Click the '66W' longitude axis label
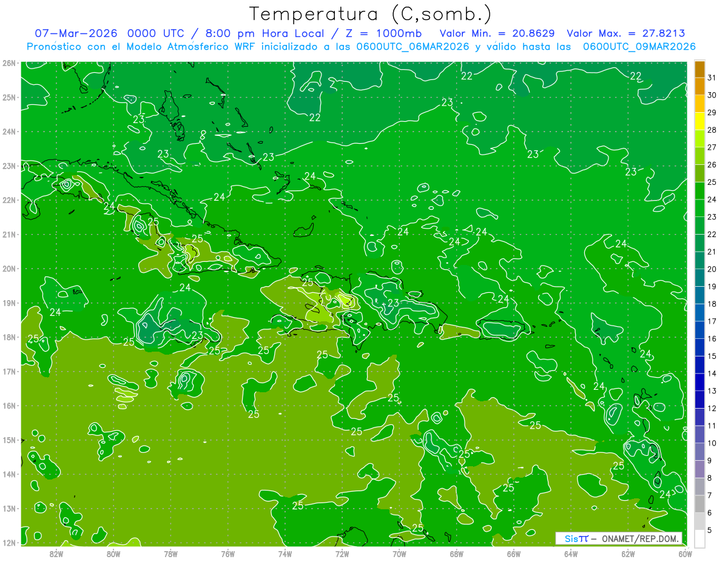728x562 pixels. [x=514, y=554]
